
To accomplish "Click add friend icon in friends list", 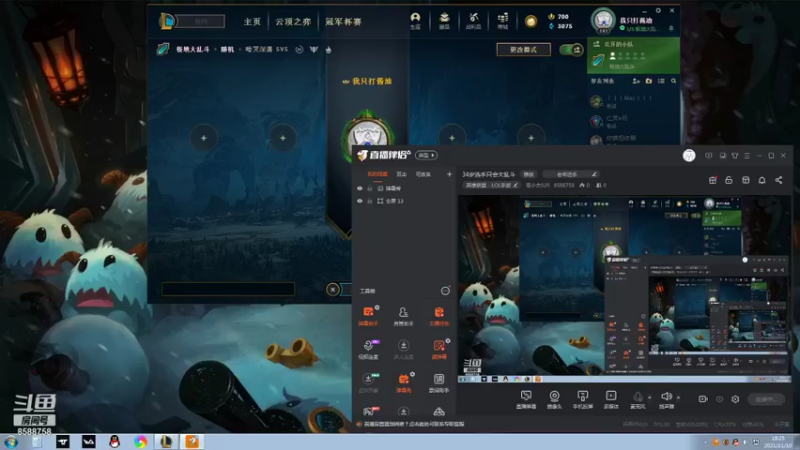I will click(636, 81).
